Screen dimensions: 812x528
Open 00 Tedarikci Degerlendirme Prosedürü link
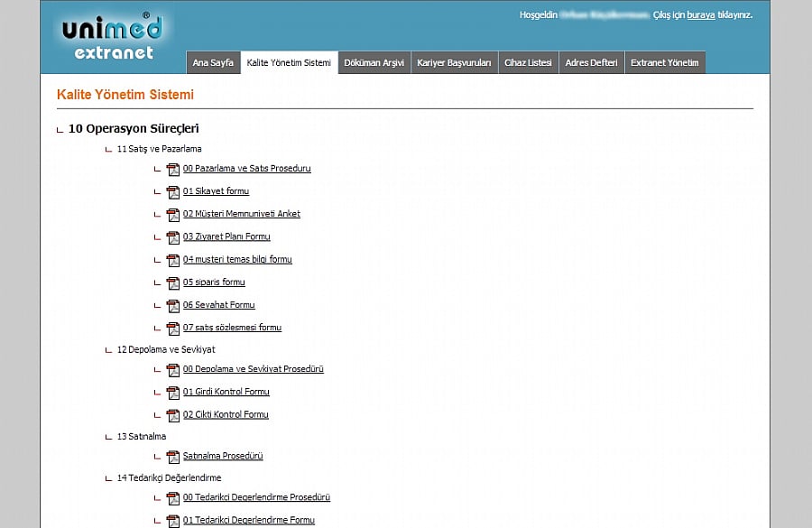(x=256, y=498)
